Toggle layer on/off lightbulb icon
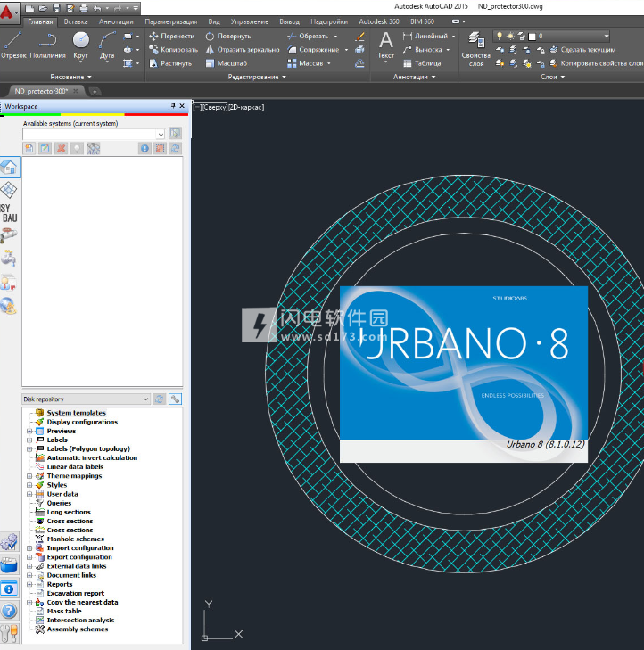644x650 pixels. tap(500, 36)
